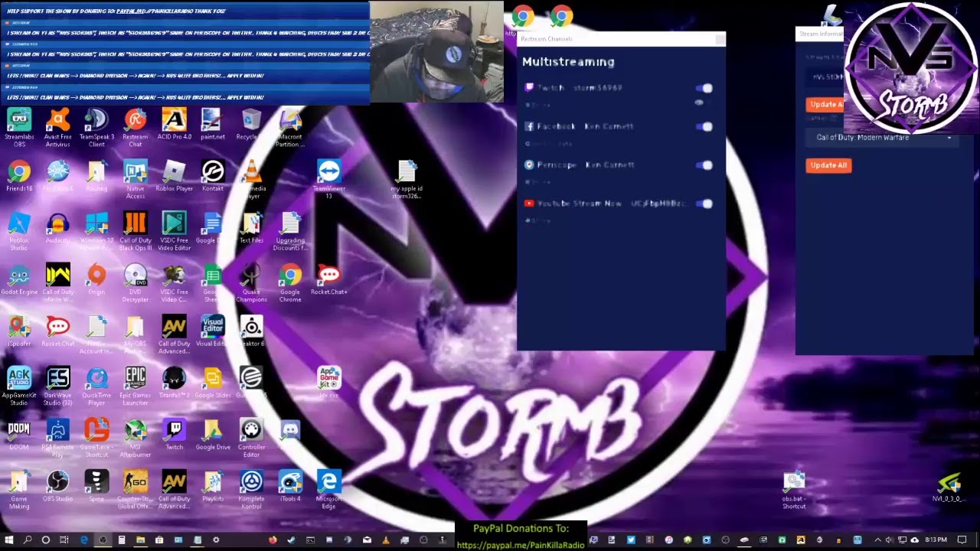Open the iSpoofer desktop icon
The height and width of the screenshot is (551, 980).
pyautogui.click(x=19, y=331)
